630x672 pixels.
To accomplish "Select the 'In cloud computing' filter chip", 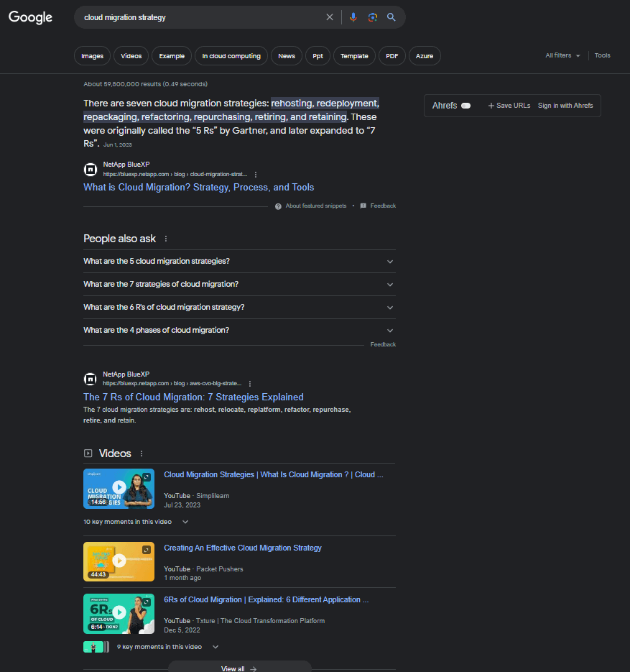I will [x=231, y=56].
